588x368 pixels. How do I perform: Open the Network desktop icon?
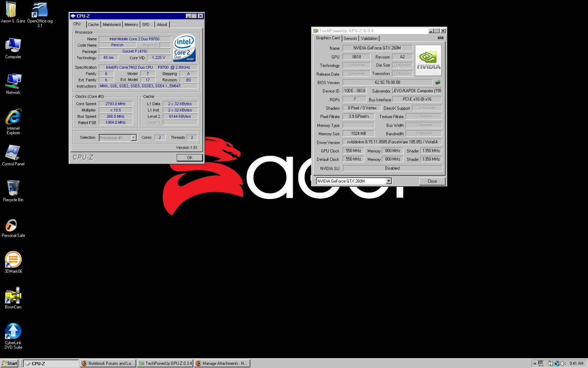13,81
